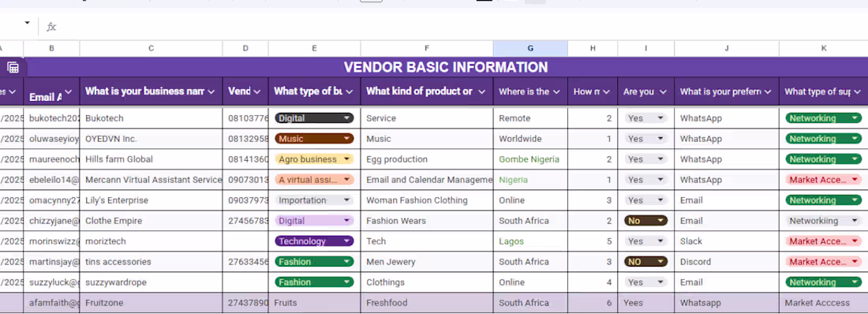Select the Market Acccess cell in the Fruitzone row

[x=824, y=303]
